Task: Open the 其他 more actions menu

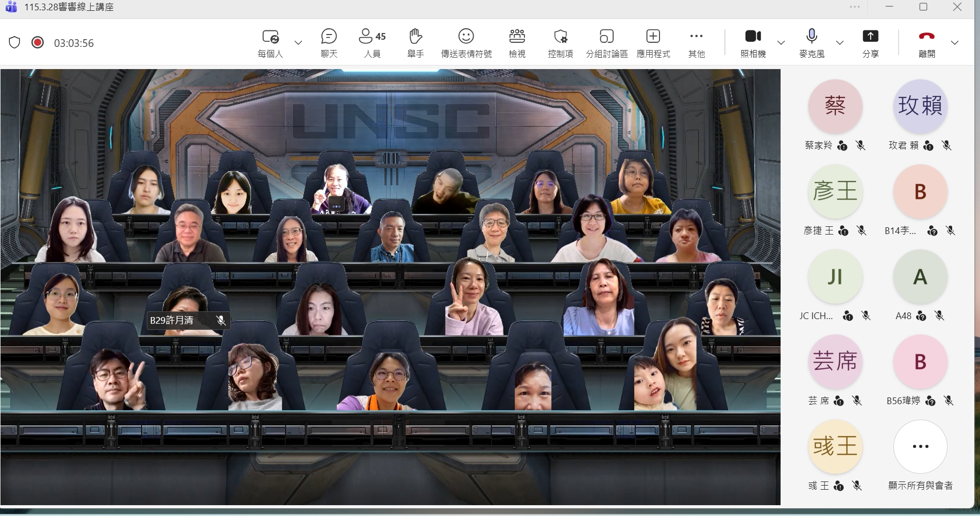Action: 696,43
